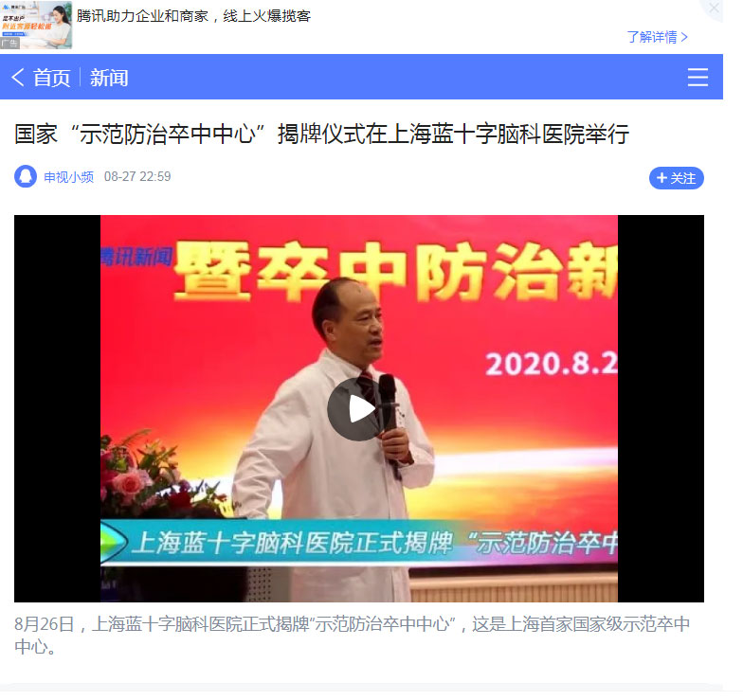Screen dimensions: 743x700
Task: Click the video caption text 8月26日
Action: [44, 624]
